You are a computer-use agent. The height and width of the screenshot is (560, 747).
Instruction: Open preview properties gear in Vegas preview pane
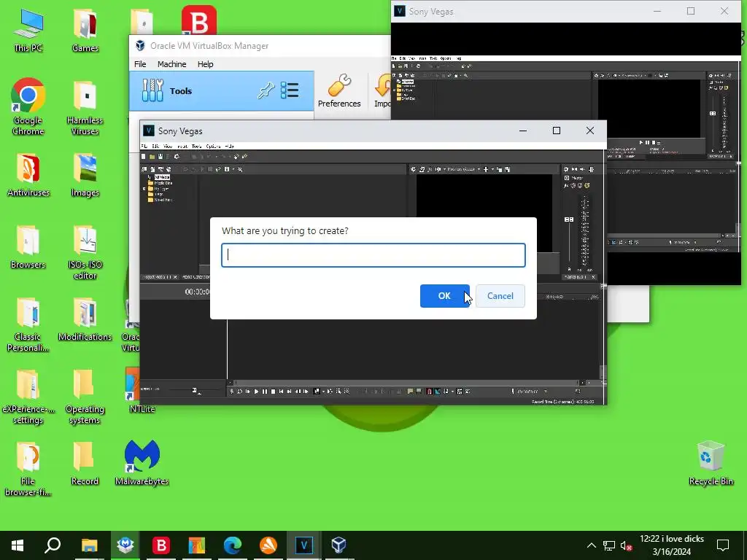(x=413, y=169)
